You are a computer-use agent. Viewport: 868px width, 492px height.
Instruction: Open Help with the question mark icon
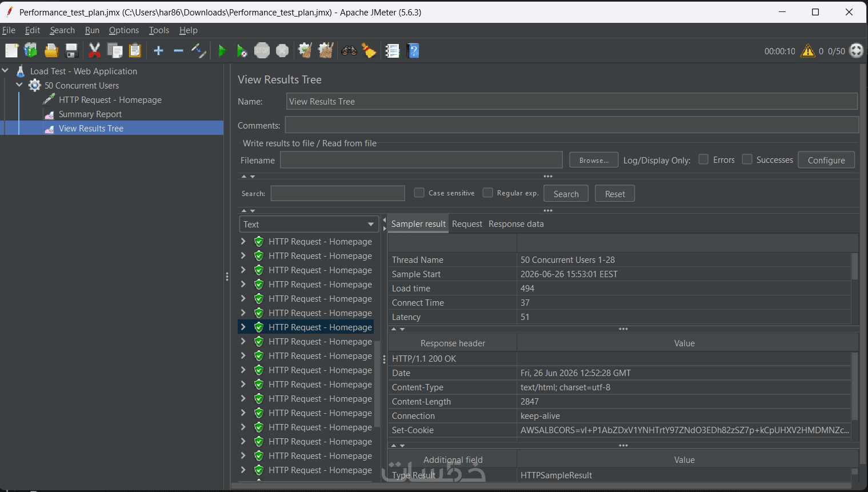point(413,51)
